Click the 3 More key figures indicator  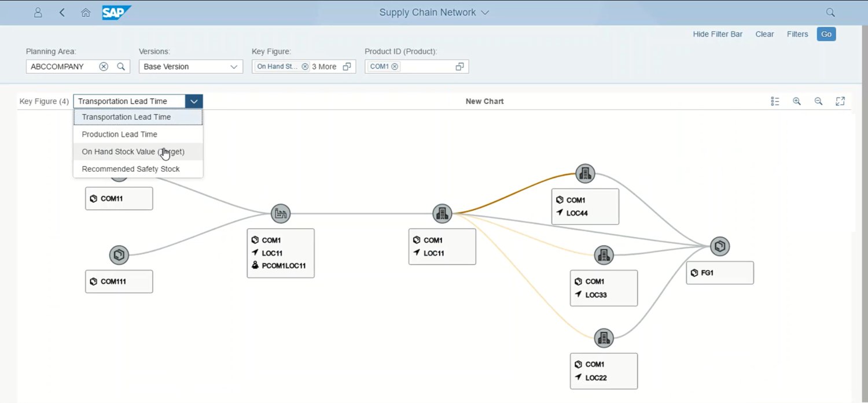324,66
